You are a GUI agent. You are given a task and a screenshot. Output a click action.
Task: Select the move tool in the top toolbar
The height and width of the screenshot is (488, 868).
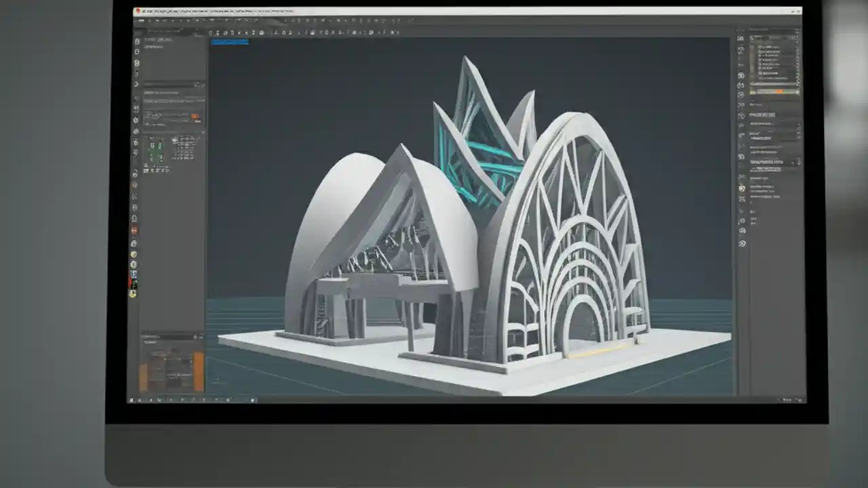point(224,31)
